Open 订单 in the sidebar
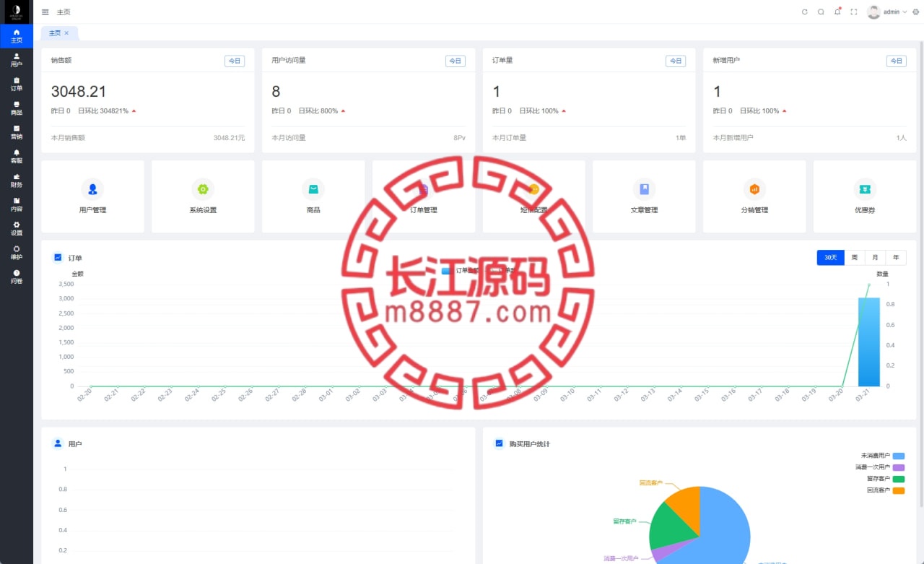924x564 pixels. coord(17,84)
